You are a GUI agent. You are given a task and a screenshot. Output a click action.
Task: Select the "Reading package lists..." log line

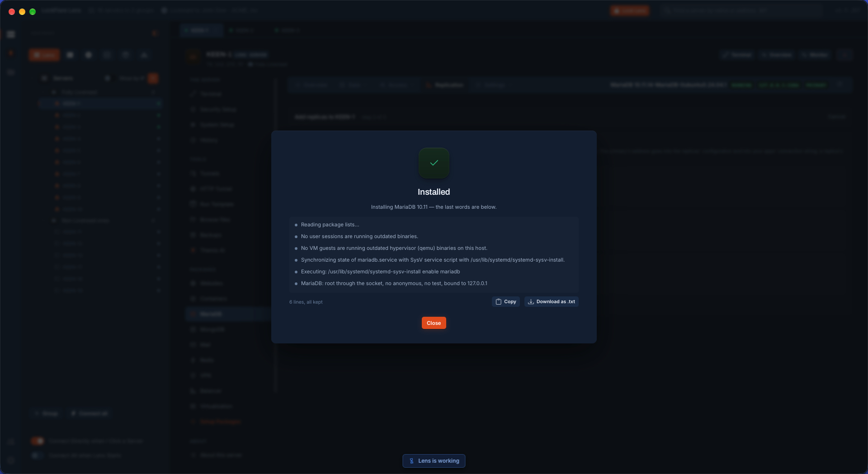pyautogui.click(x=330, y=225)
